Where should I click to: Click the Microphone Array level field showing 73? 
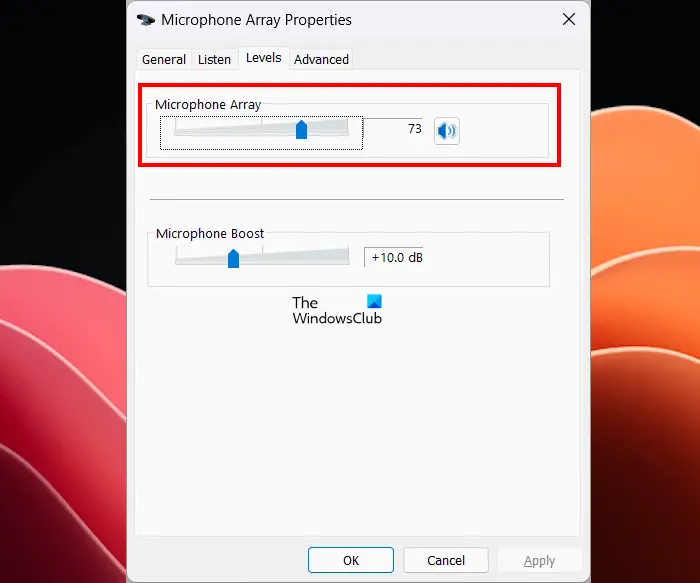click(393, 129)
